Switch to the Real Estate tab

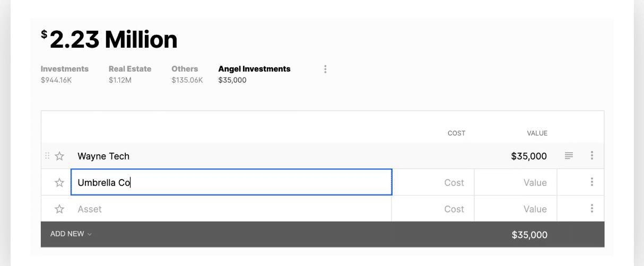tap(130, 74)
